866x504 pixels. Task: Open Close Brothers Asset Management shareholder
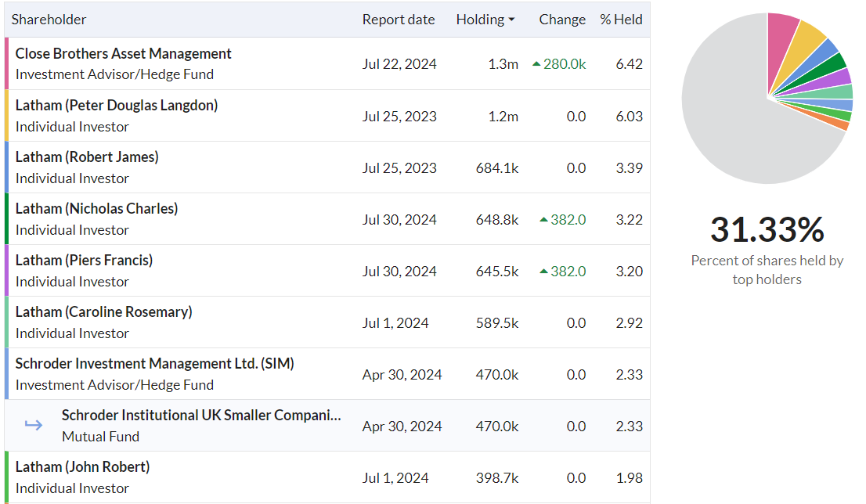tap(123, 53)
